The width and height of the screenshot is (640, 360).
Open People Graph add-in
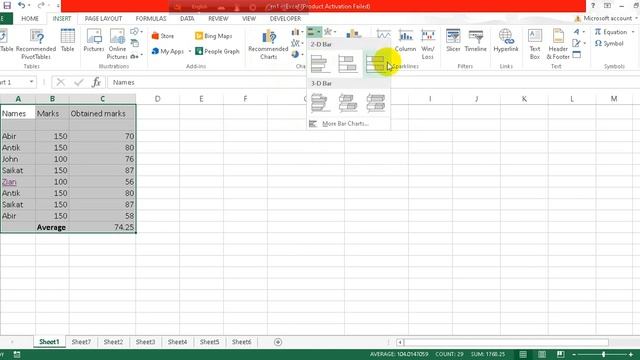(217, 51)
